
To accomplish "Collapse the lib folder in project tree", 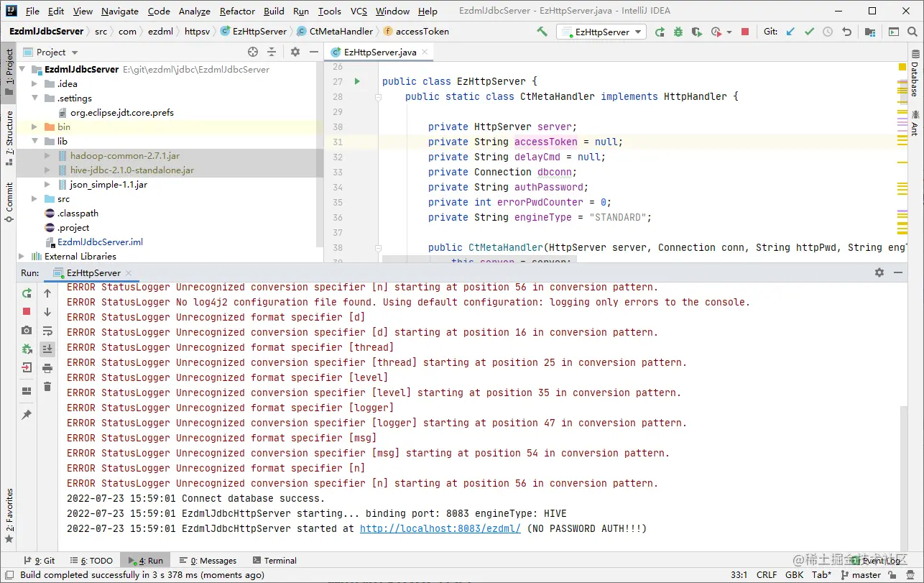I will (34, 142).
